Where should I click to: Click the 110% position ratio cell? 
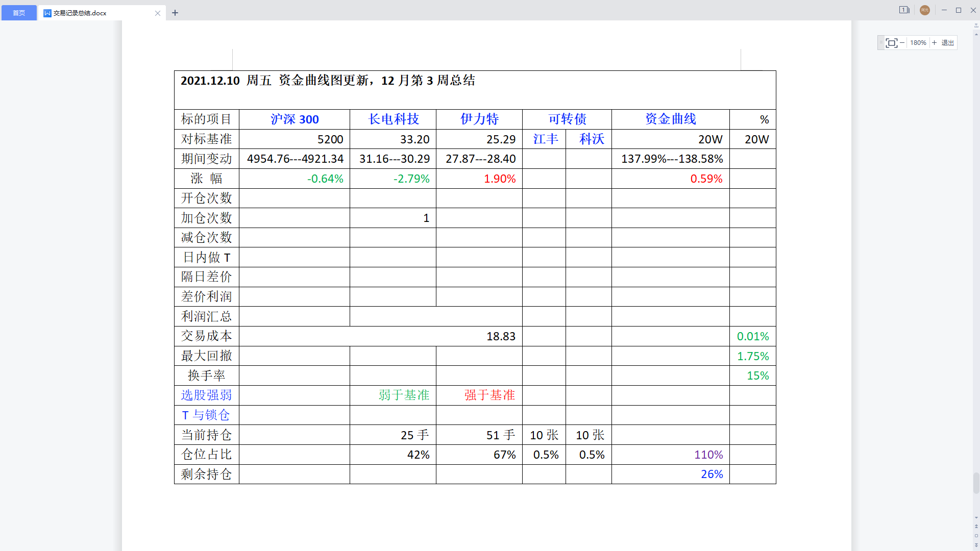pyautogui.click(x=671, y=455)
